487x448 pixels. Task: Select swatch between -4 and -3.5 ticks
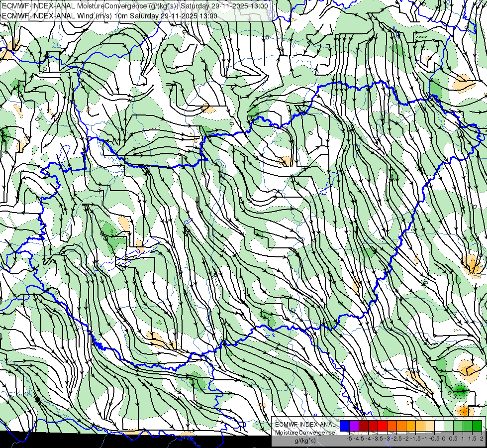tap(373, 426)
